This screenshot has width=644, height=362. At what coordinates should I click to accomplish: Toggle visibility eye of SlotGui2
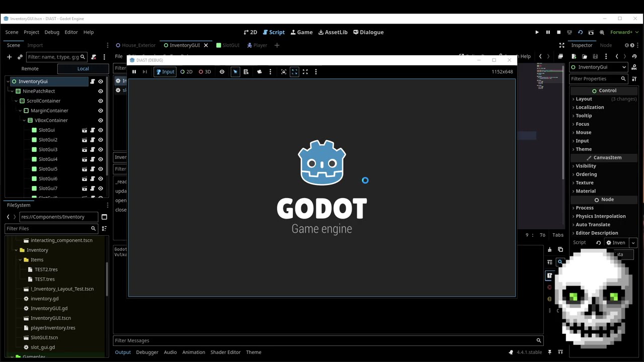(101, 140)
